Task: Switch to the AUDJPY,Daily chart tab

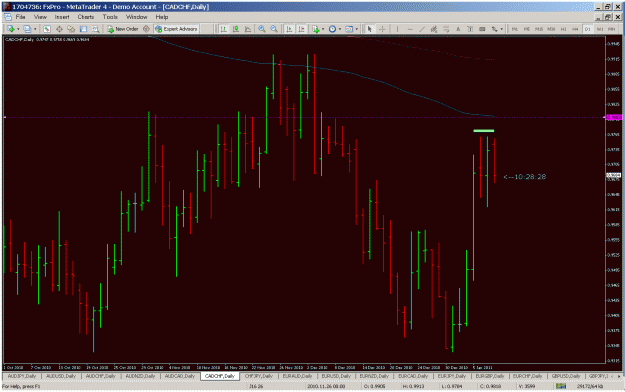Action: 22,376
